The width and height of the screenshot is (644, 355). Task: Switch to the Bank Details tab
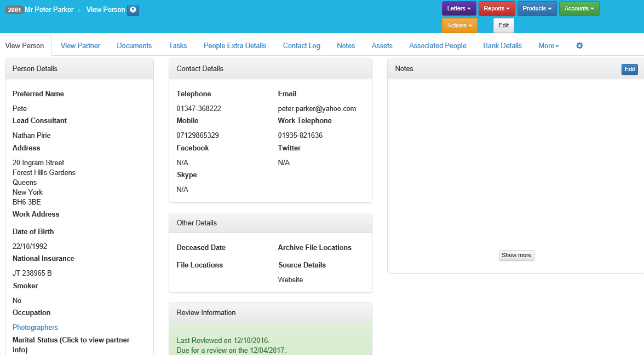point(502,46)
